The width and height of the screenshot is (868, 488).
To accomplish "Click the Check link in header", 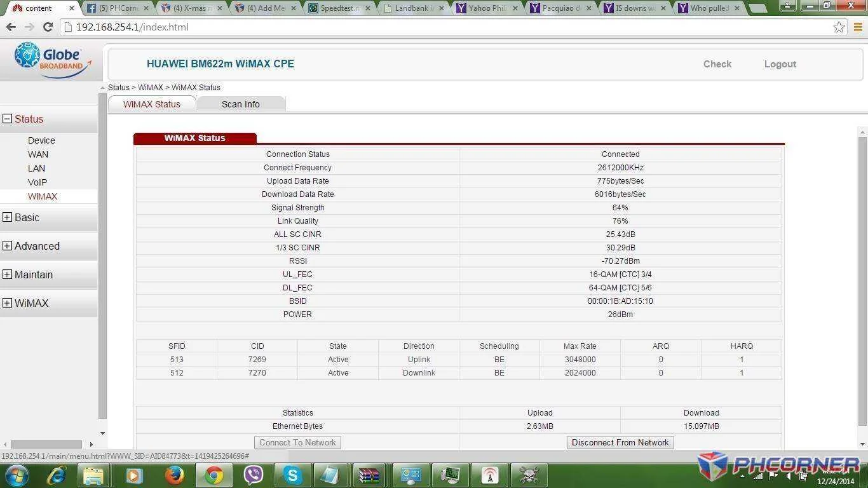I will (717, 64).
